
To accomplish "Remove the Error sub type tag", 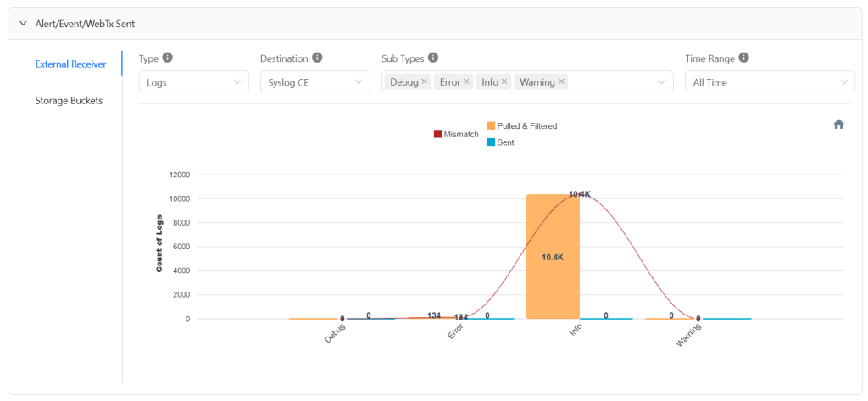I will [x=466, y=81].
